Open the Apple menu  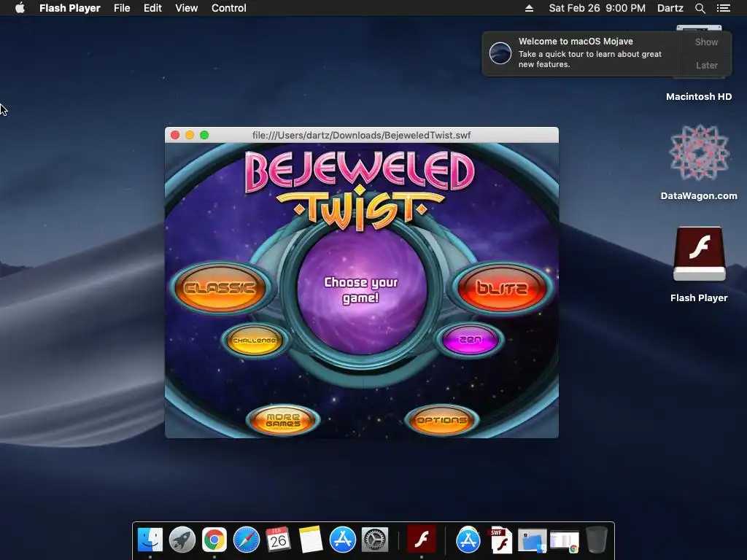point(20,7)
